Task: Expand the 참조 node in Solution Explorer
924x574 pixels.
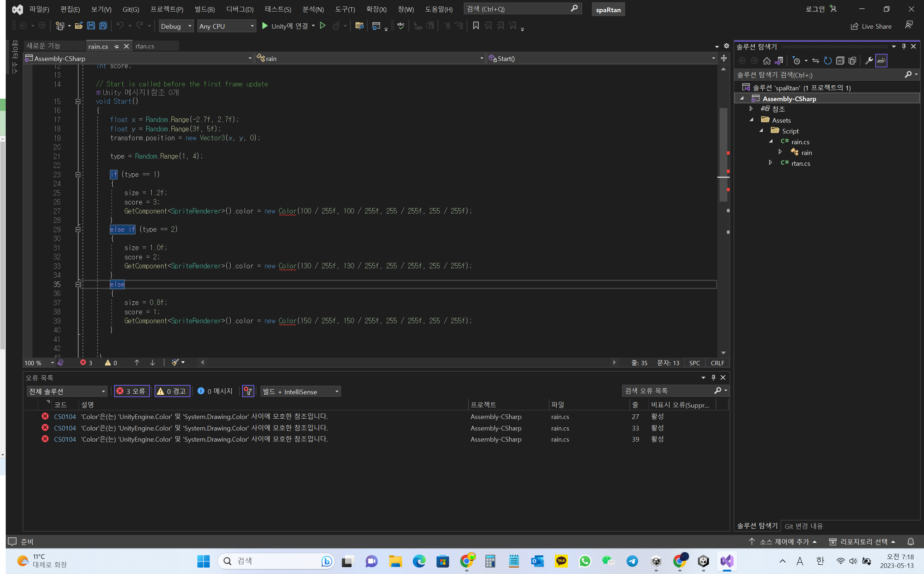Action: click(751, 109)
